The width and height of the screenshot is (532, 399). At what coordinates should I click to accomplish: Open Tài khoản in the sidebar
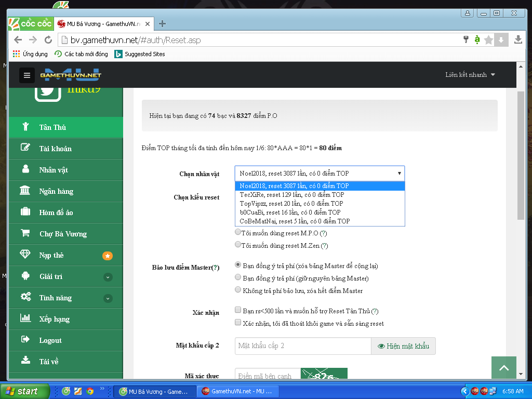(66, 149)
